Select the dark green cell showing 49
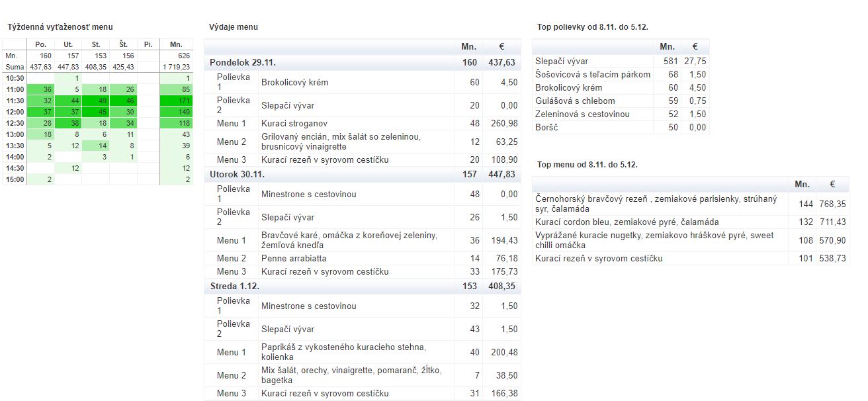This screenshot has width=868, height=401. tap(95, 101)
